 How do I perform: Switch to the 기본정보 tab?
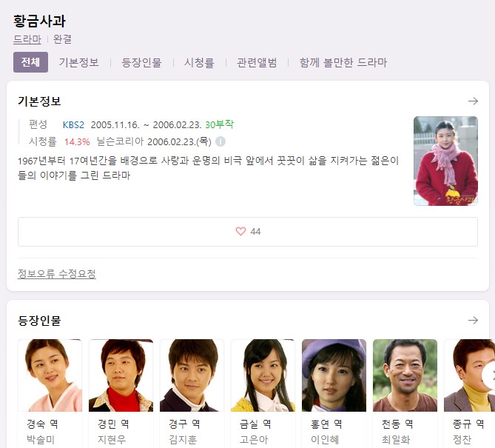(x=79, y=62)
